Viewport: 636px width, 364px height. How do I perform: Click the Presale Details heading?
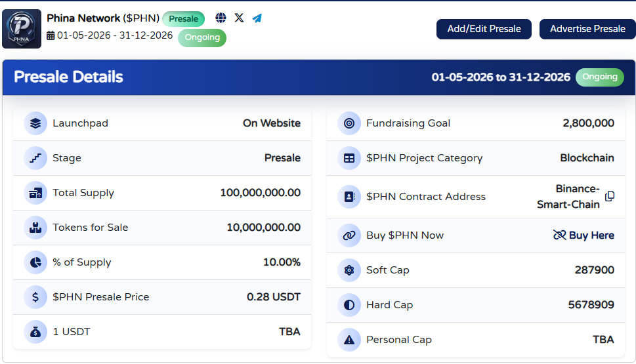click(68, 77)
